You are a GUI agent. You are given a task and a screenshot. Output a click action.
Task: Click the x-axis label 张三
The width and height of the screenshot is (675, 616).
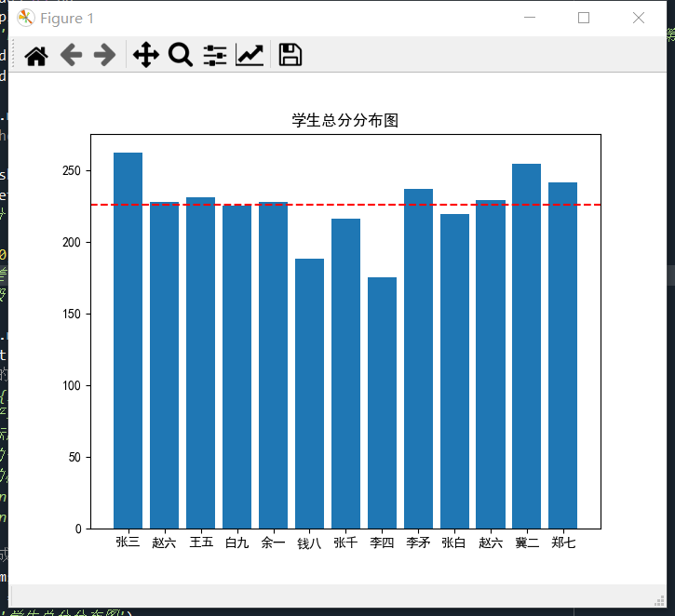coord(128,542)
